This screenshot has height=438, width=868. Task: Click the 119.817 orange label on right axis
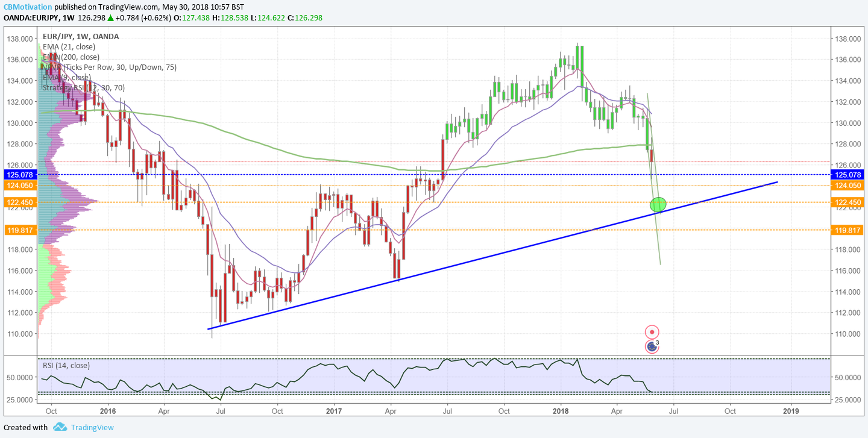tap(848, 230)
